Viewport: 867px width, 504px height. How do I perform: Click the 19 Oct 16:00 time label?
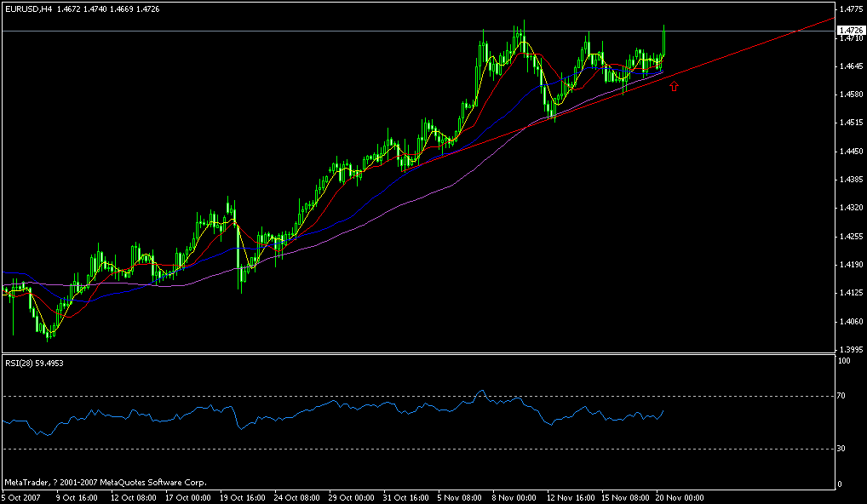click(243, 498)
